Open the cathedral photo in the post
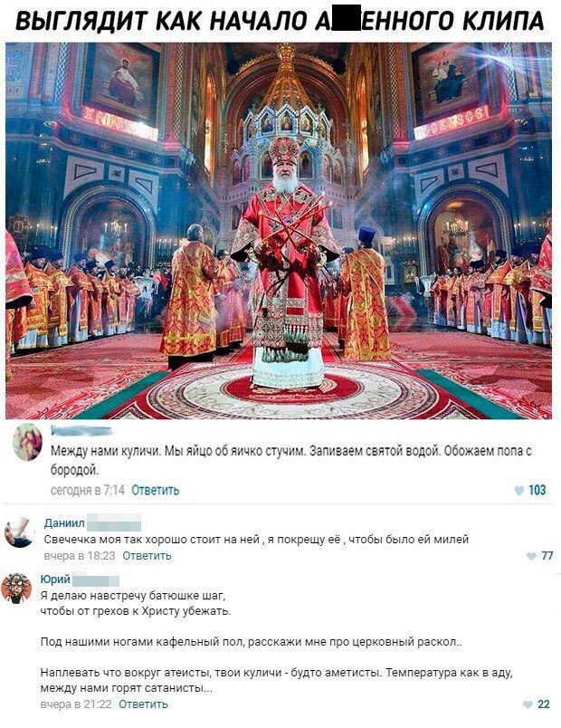This screenshot has height=728, width=561. coord(279,231)
